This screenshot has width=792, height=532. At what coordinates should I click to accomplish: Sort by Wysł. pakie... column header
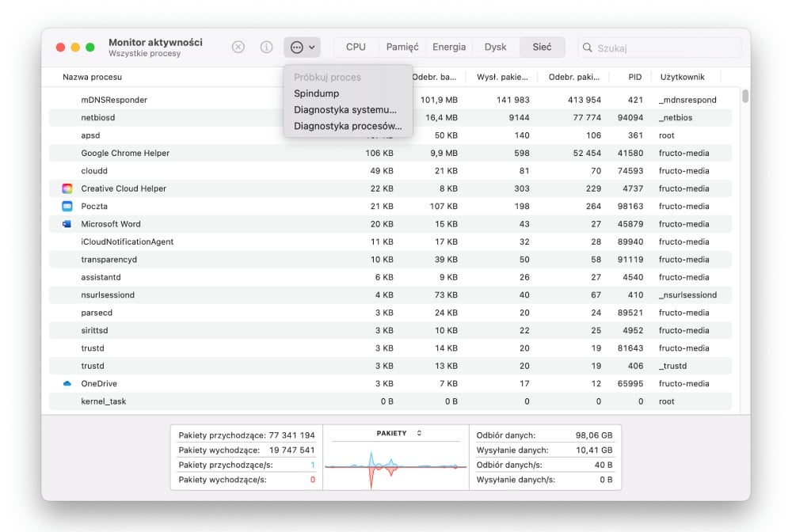point(502,77)
